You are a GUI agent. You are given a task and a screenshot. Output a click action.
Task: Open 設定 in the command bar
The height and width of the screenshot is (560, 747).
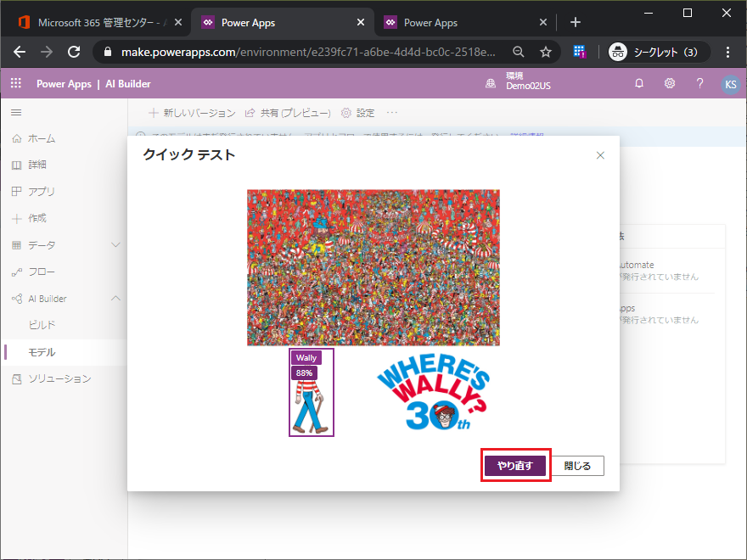click(x=358, y=113)
